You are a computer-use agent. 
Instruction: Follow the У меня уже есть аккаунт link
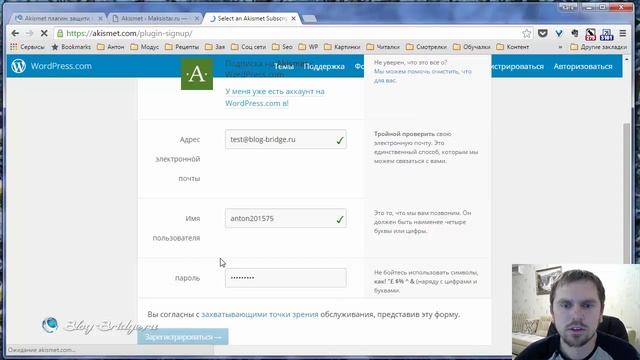coord(275,97)
